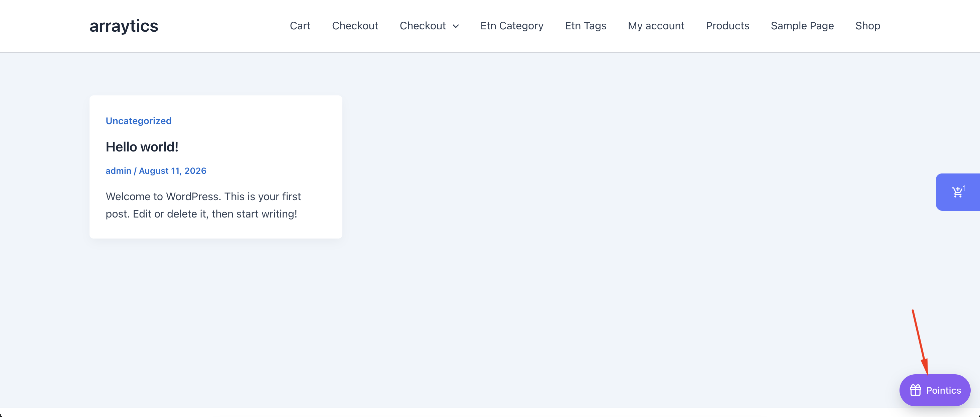Open the Shop menu item

[867, 25]
